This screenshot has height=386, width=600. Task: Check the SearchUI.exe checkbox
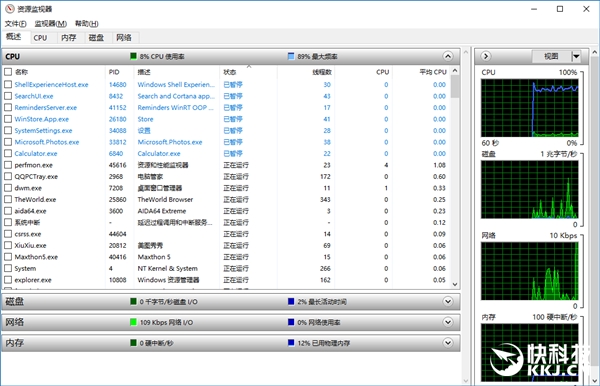pyautogui.click(x=8, y=96)
